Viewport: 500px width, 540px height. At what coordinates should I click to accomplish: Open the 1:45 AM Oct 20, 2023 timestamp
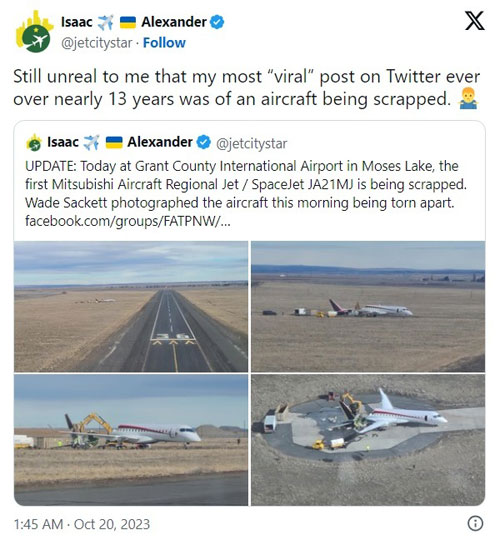coord(82,524)
